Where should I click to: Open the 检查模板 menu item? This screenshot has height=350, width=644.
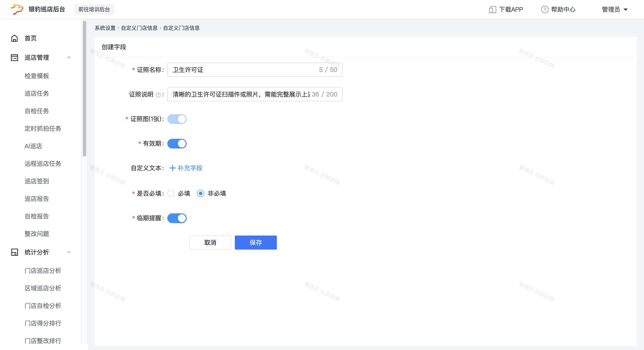tap(37, 76)
